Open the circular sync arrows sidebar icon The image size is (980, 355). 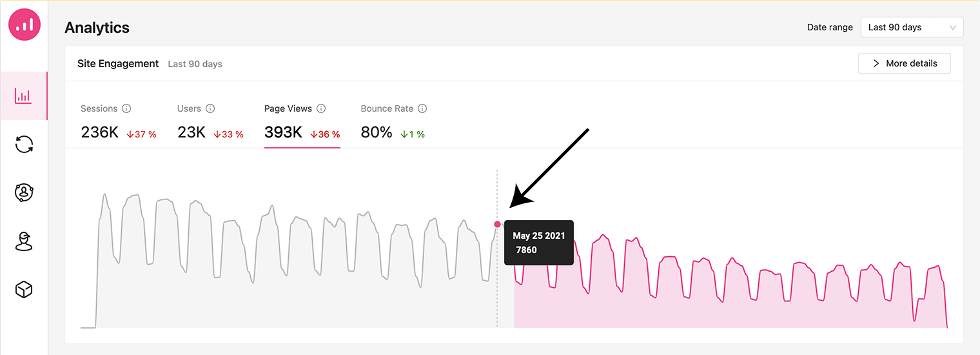(24, 144)
